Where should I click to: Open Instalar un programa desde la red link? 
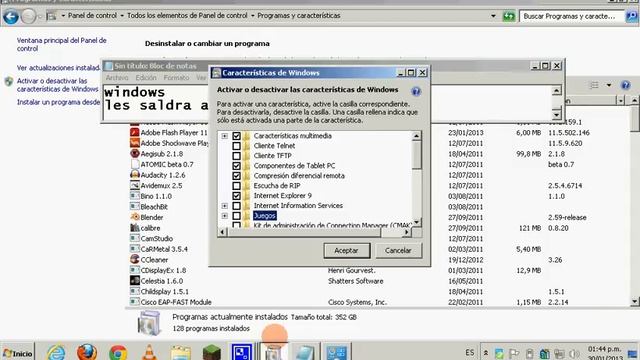(x=58, y=102)
